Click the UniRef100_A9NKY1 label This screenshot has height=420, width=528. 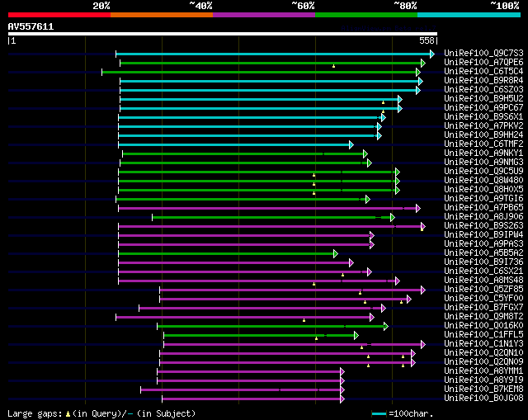483,153
